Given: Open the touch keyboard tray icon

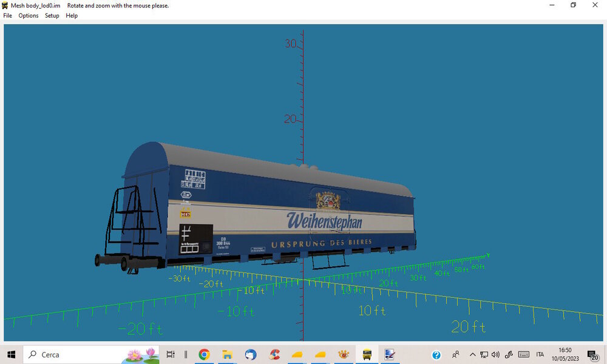Looking at the screenshot, I should tap(524, 354).
